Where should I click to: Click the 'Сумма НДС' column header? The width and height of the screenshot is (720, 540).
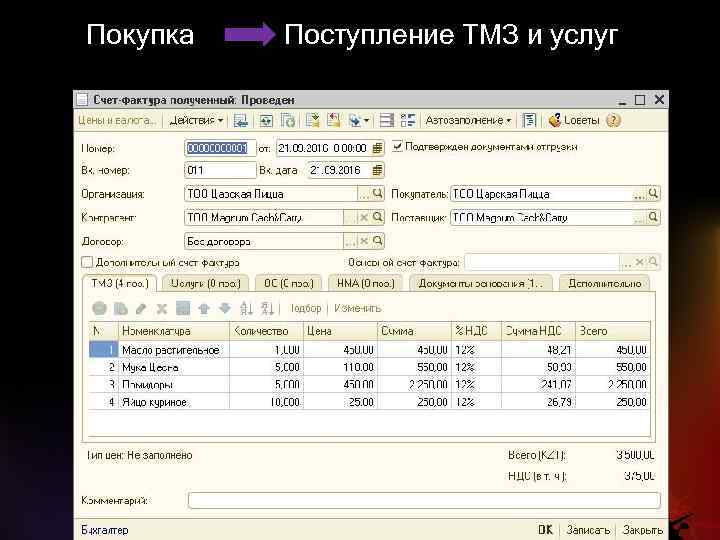point(538,331)
